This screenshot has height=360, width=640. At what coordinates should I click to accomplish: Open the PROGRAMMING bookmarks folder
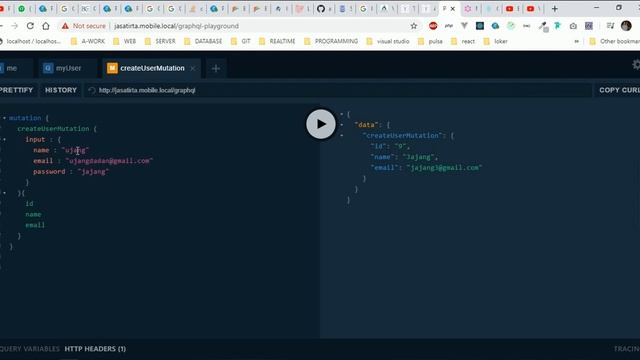coord(331,41)
